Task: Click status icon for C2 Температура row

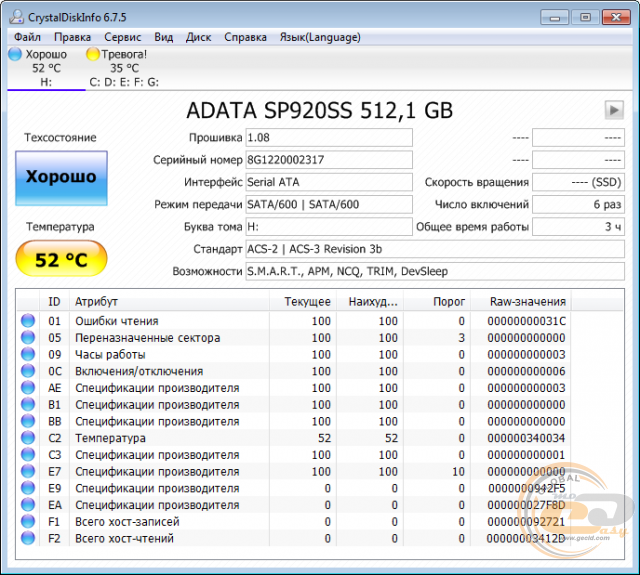Action: point(28,438)
